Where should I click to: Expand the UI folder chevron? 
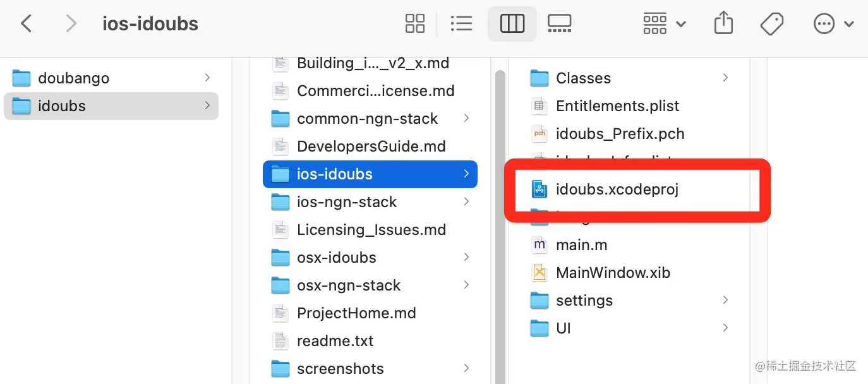tap(725, 328)
